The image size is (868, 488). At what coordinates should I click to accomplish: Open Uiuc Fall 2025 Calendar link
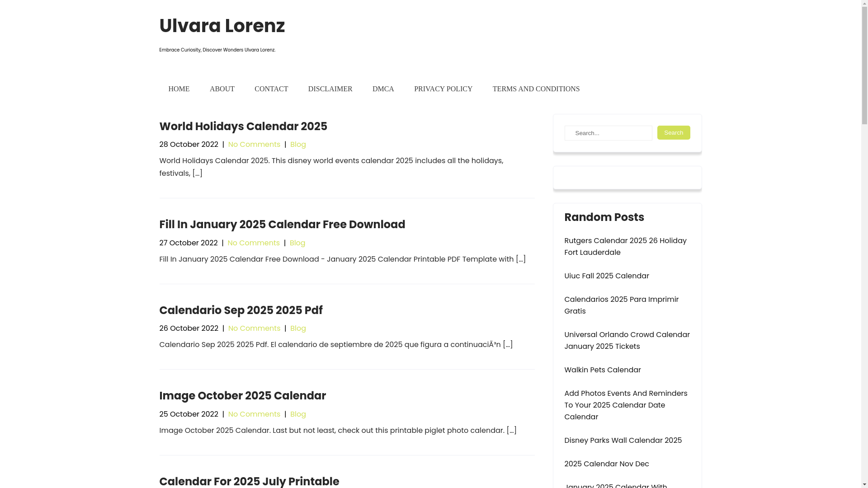(x=606, y=276)
